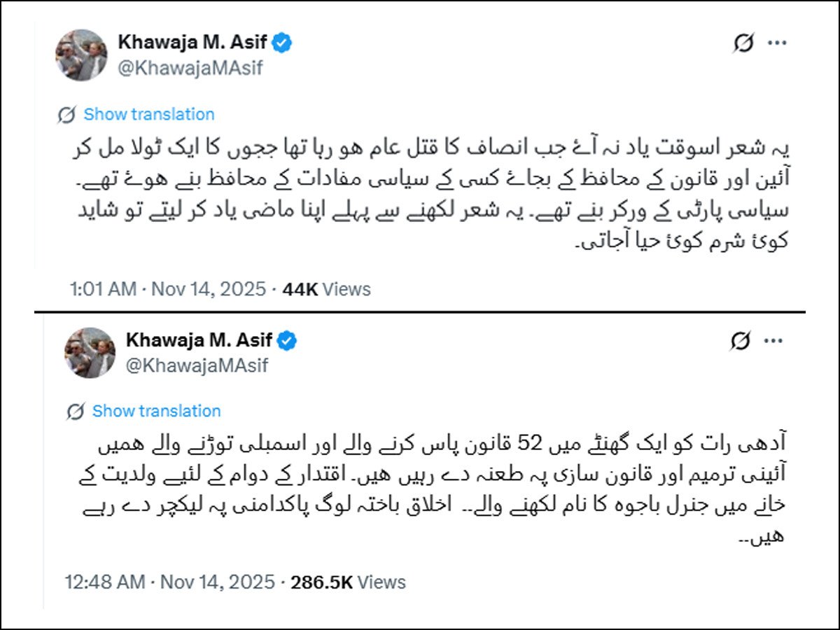Open the three-dot menu on the 44K-views tweet

pyautogui.click(x=777, y=43)
